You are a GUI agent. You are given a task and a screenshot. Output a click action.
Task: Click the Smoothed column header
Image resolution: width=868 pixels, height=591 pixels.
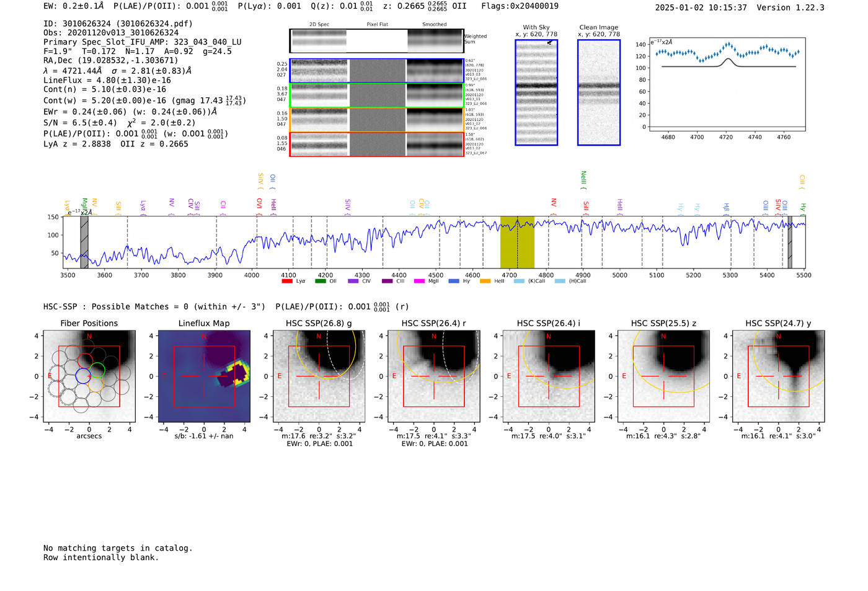pyautogui.click(x=435, y=24)
